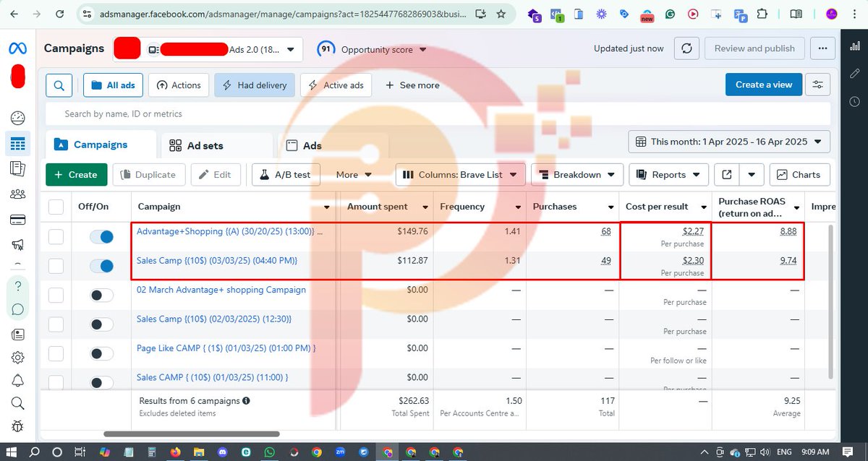Open the Reports dropdown
This screenshot has width=868, height=461.
668,174
